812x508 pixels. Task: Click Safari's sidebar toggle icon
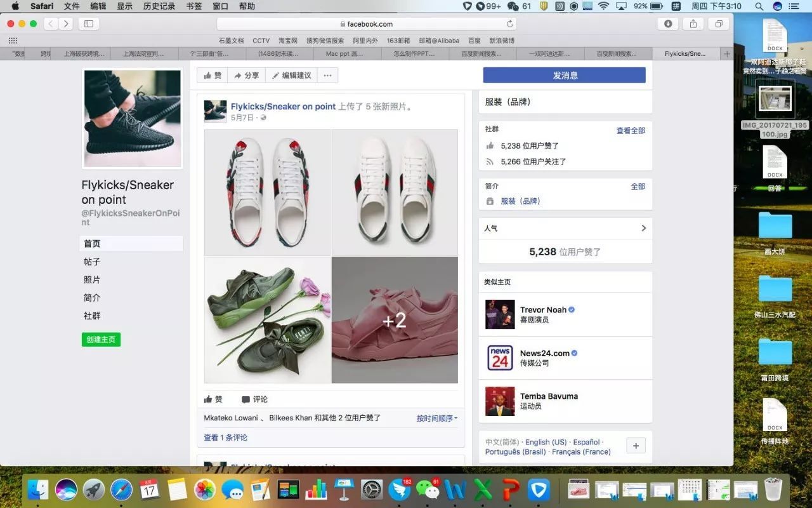click(x=88, y=24)
